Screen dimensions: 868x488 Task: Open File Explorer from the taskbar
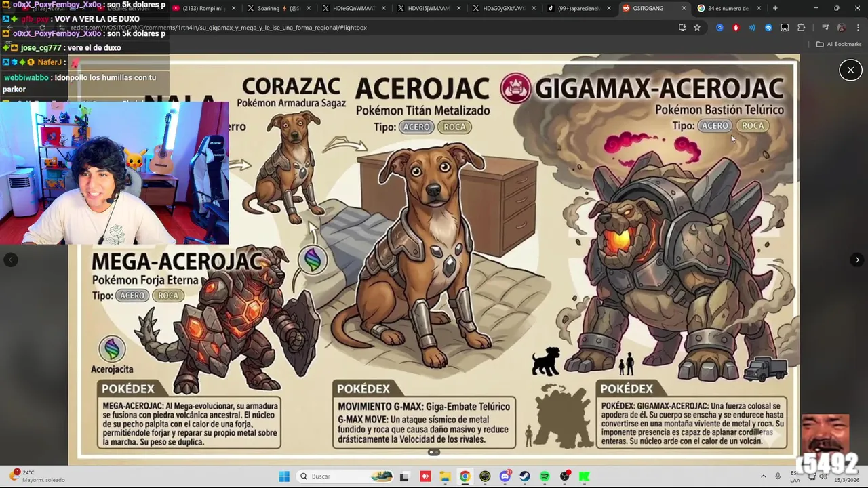pyautogui.click(x=445, y=476)
